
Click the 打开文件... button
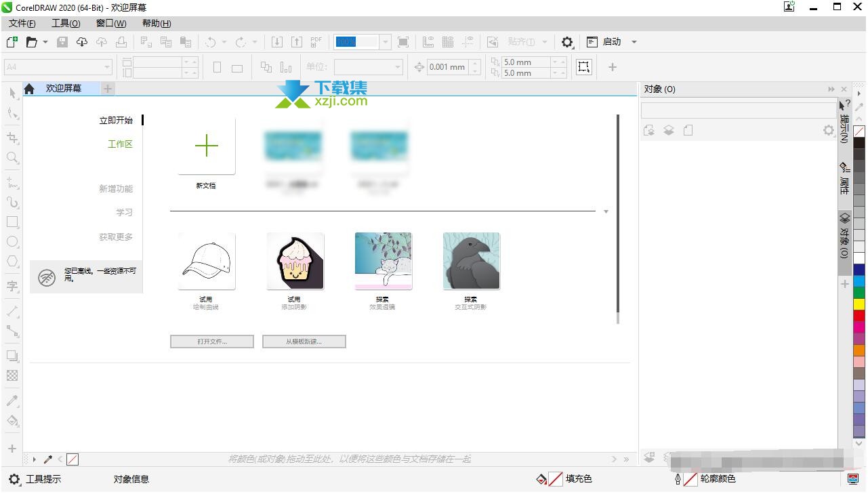pyautogui.click(x=212, y=342)
